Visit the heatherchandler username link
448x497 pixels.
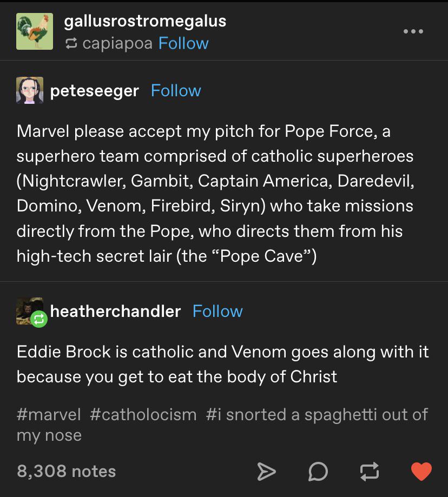115,311
